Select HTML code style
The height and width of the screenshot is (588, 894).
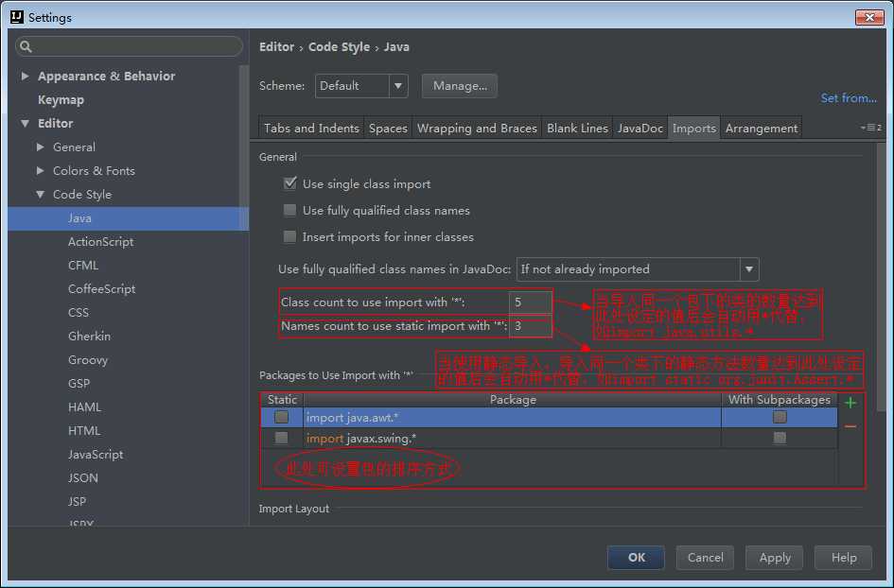click(x=84, y=431)
